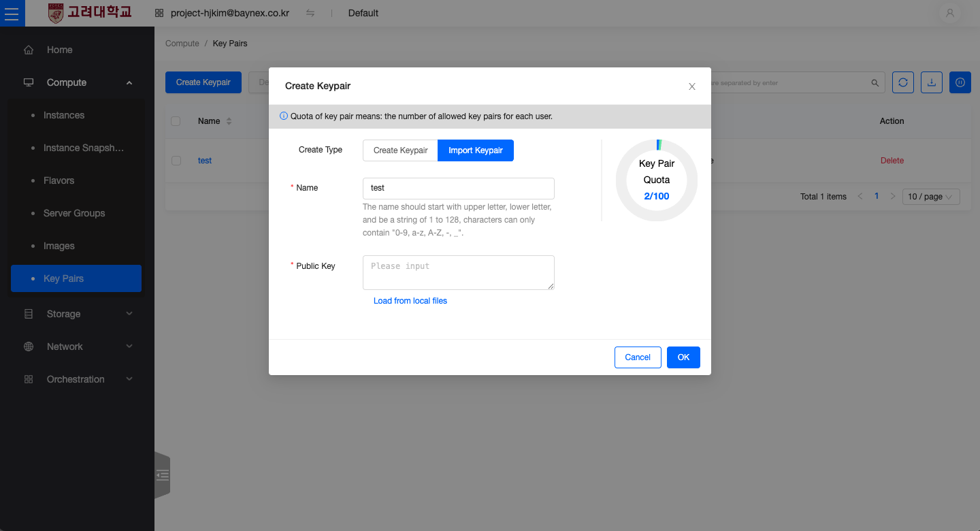Click the Compute breadcrumb link
The width and height of the screenshot is (980, 531).
182,44
